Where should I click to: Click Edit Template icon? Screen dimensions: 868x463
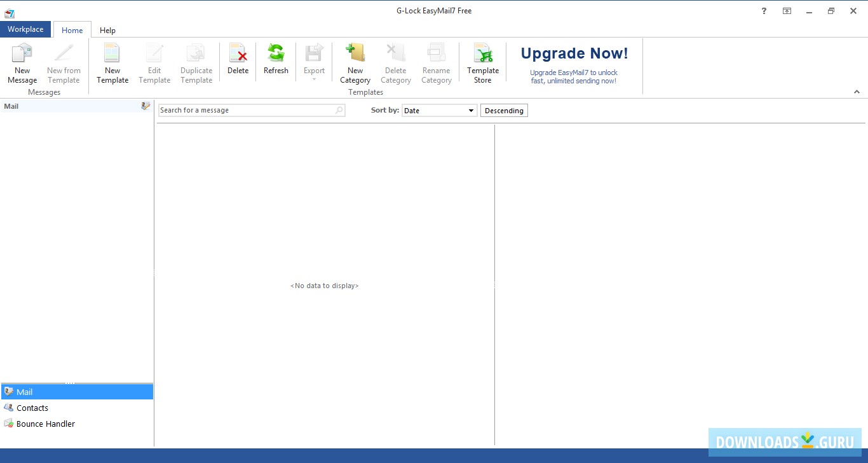coord(154,54)
